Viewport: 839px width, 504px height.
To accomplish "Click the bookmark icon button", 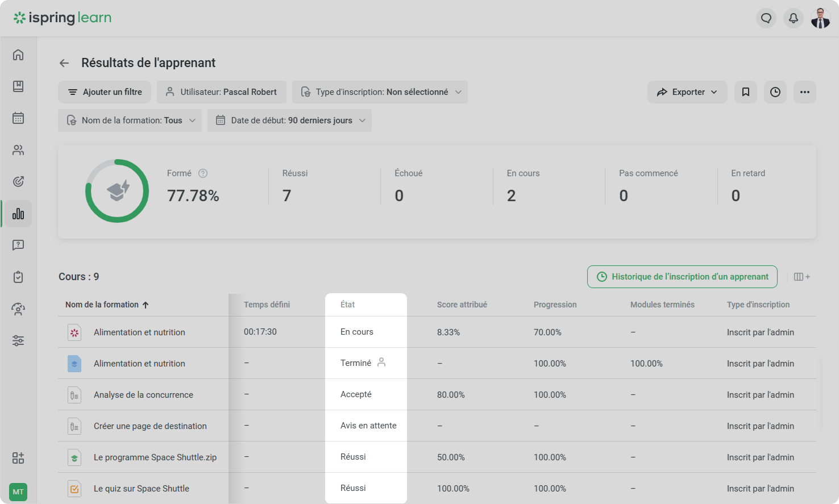I will point(745,92).
